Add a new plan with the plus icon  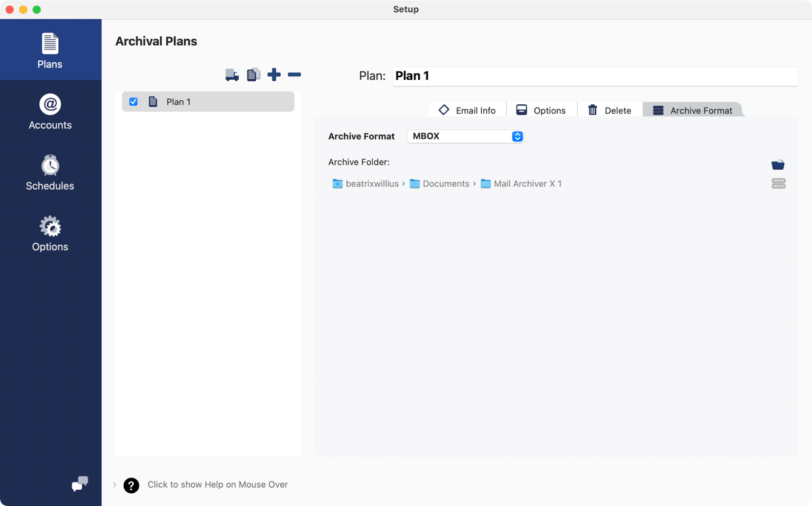click(274, 74)
